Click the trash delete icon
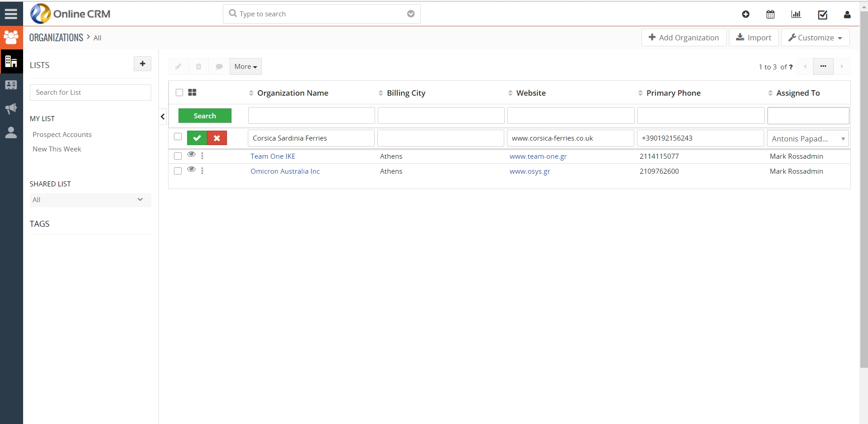The height and width of the screenshot is (424, 868). coord(198,67)
